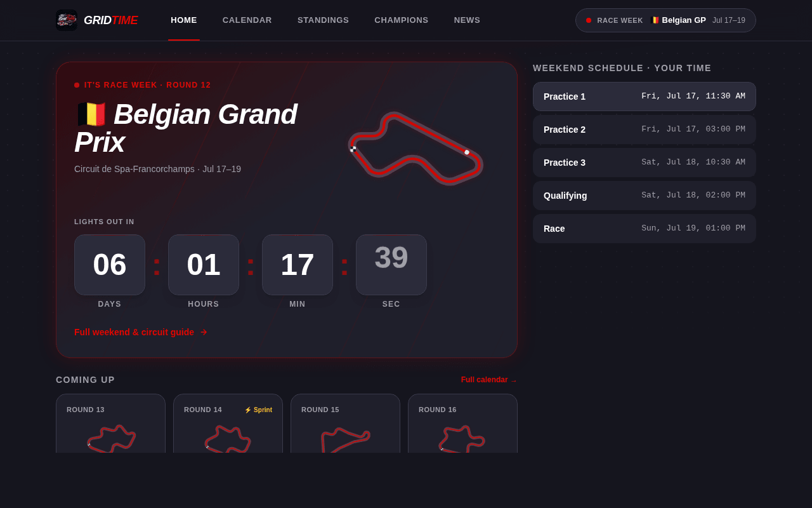
Task: Click the 'LIGHTS OUT IN' label
Action: [x=104, y=222]
